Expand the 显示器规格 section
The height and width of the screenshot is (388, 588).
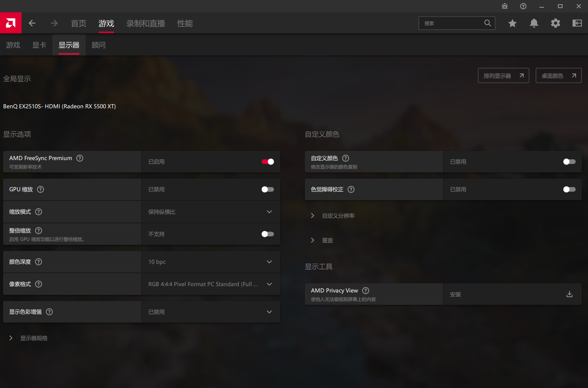(29, 338)
